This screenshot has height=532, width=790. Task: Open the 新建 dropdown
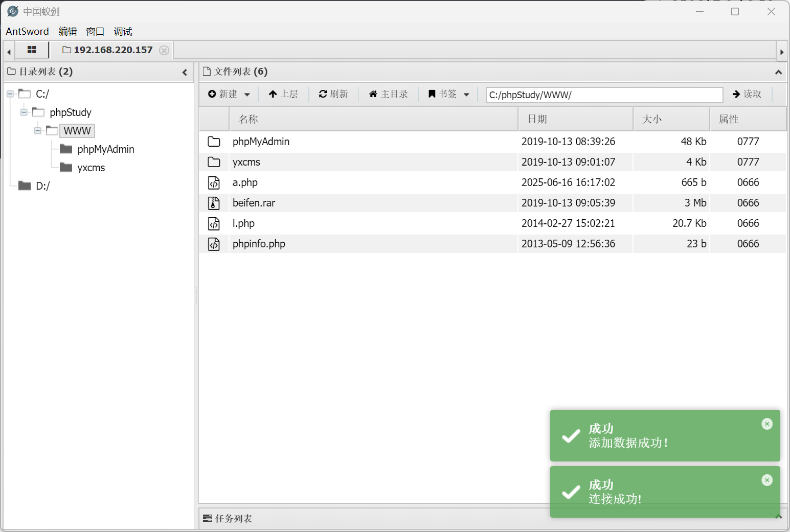pyautogui.click(x=229, y=94)
